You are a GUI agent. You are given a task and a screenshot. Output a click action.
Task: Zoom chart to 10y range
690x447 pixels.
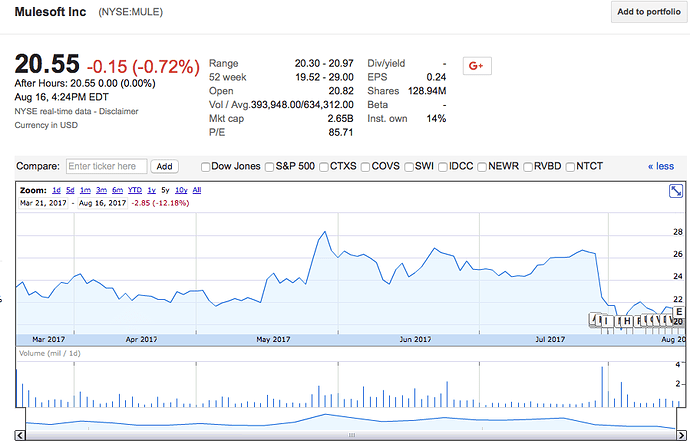pos(180,190)
